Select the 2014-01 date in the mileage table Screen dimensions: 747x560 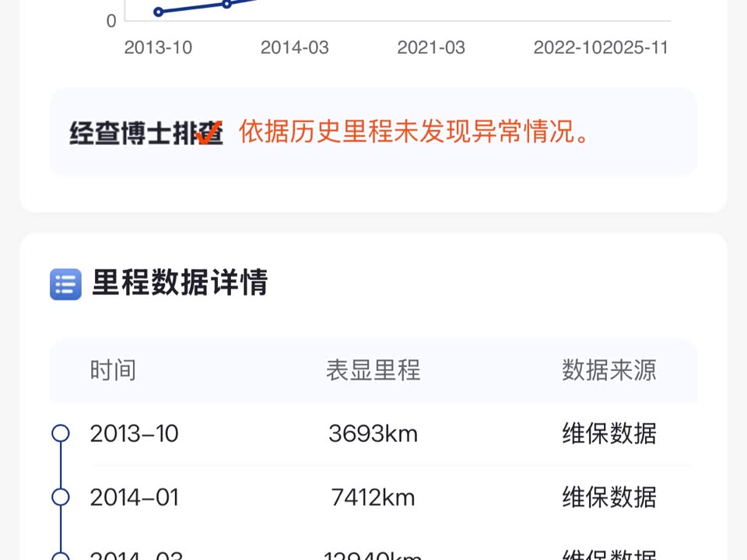coord(134,498)
